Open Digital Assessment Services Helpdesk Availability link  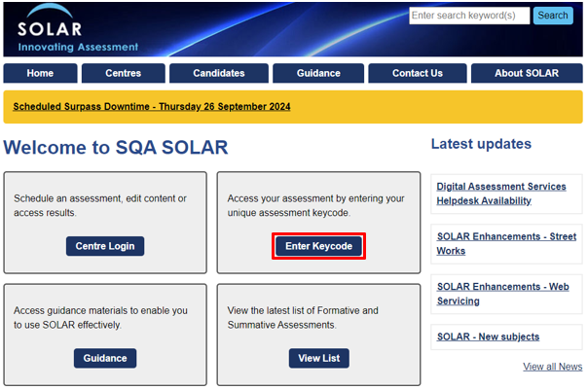point(501,194)
